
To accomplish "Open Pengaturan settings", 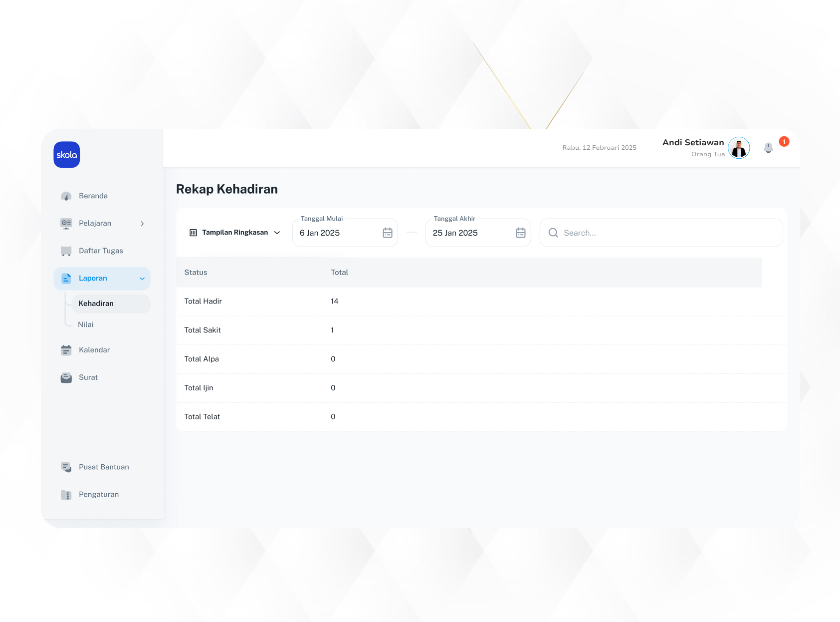I will (99, 495).
